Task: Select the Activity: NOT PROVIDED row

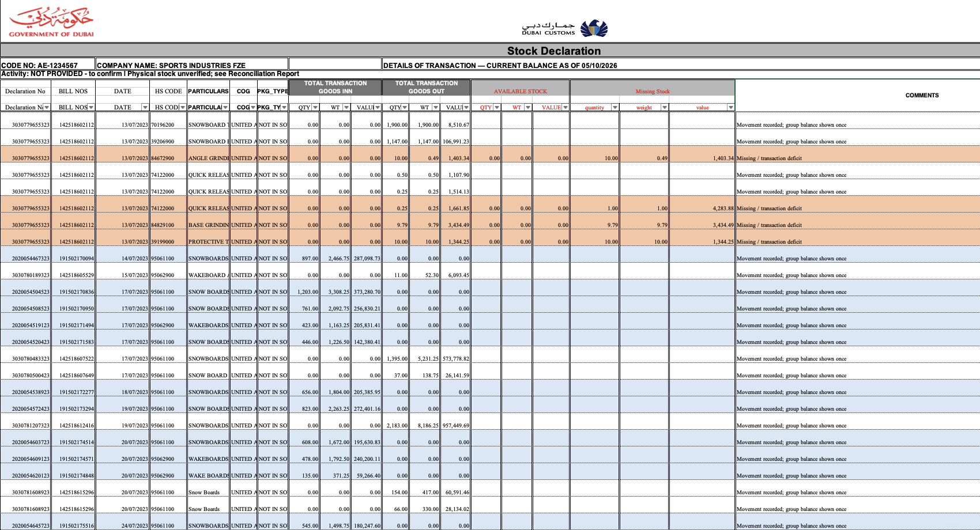Action: pyautogui.click(x=490, y=74)
